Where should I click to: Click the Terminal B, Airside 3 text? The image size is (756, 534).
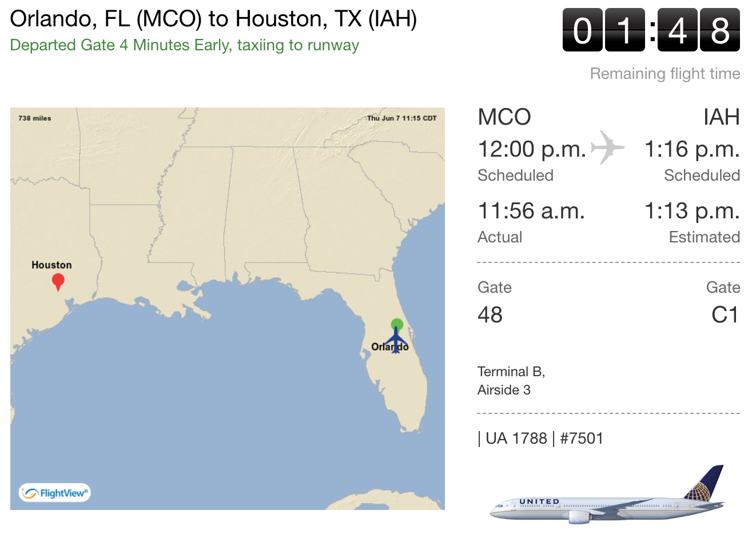click(511, 381)
